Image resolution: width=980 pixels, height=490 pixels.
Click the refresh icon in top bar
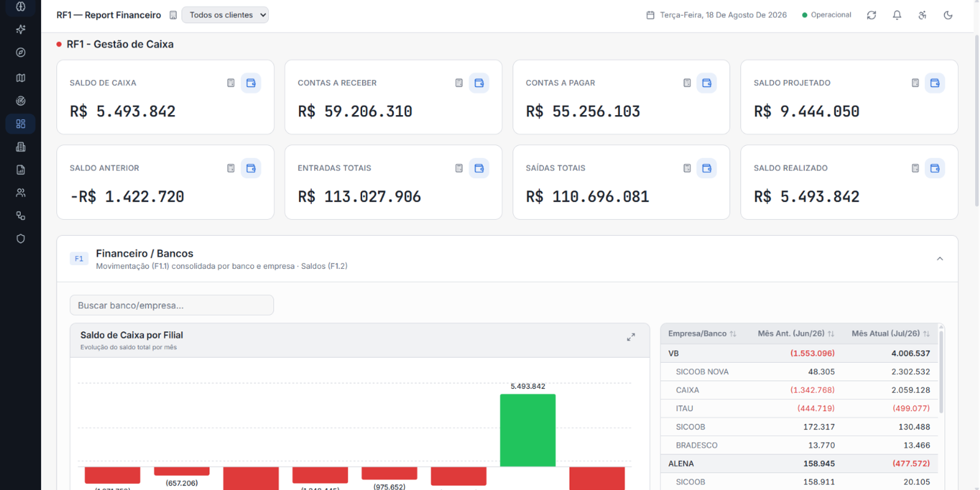coord(872,15)
